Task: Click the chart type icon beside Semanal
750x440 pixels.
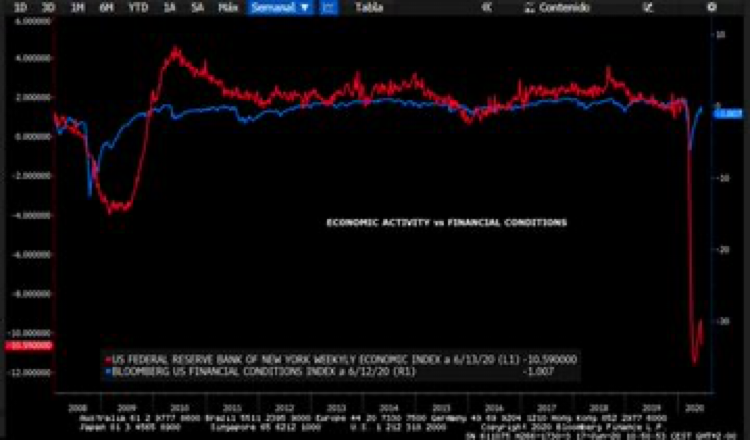Action: click(329, 7)
